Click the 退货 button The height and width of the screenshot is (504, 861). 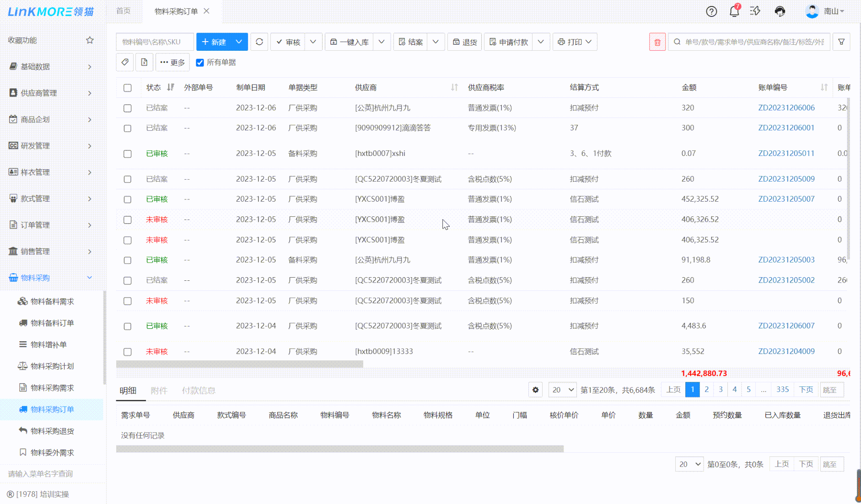(x=464, y=42)
